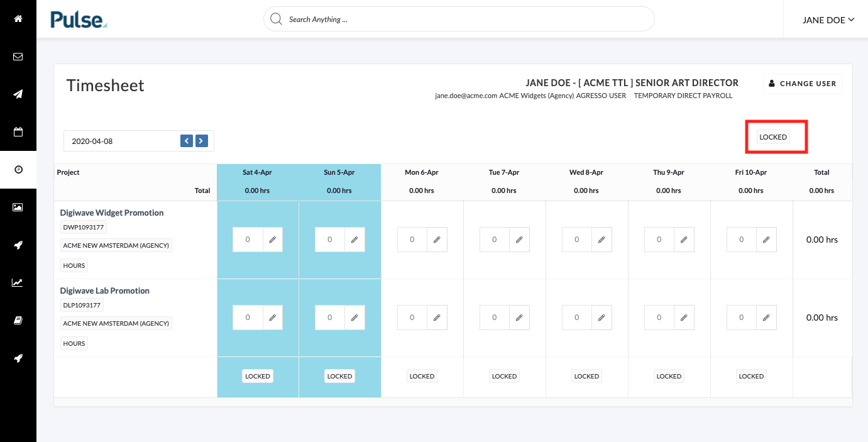Click the CHANGE USER button
This screenshot has width=868, height=442.
(x=803, y=84)
